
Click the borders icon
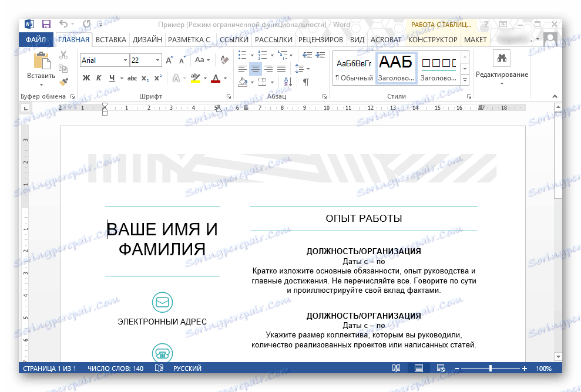pos(263,82)
